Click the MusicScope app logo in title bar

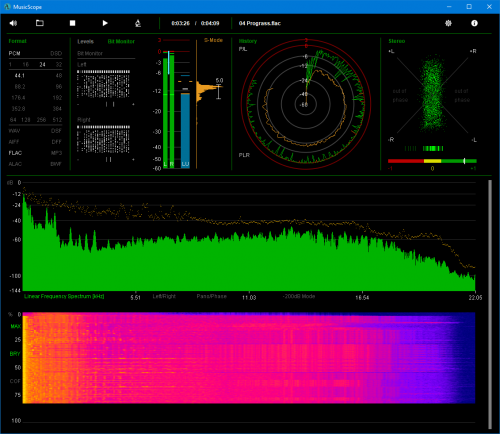coord(7,7)
